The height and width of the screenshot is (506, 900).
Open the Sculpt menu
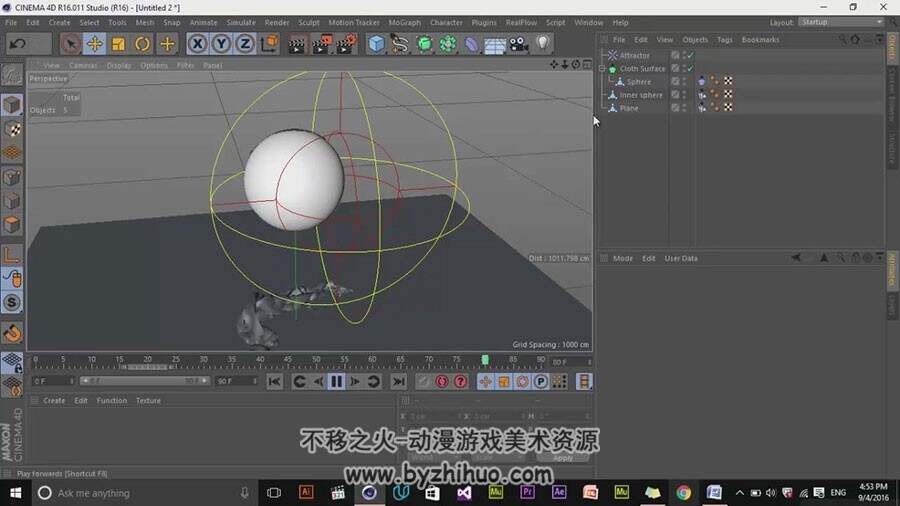pyautogui.click(x=309, y=22)
